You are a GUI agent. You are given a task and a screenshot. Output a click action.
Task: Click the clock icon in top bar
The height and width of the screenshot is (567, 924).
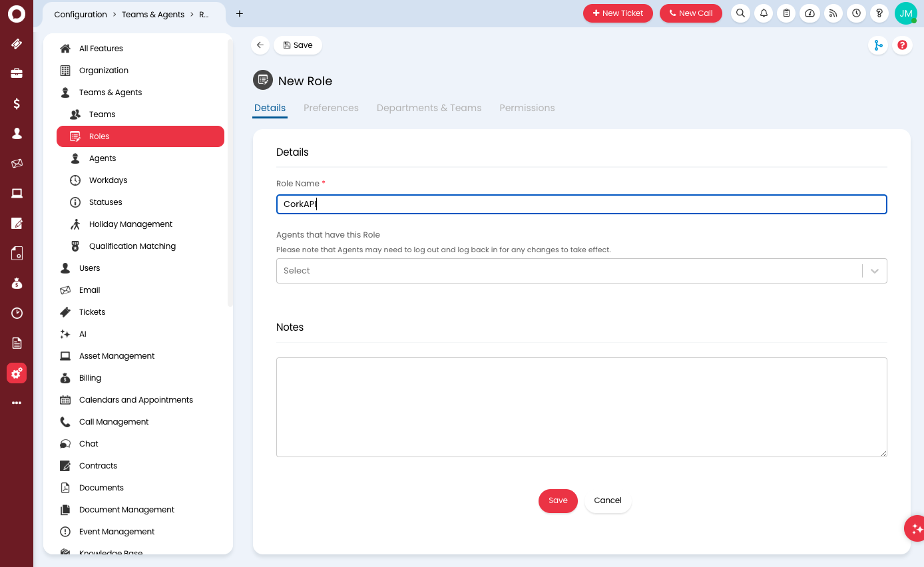856,13
